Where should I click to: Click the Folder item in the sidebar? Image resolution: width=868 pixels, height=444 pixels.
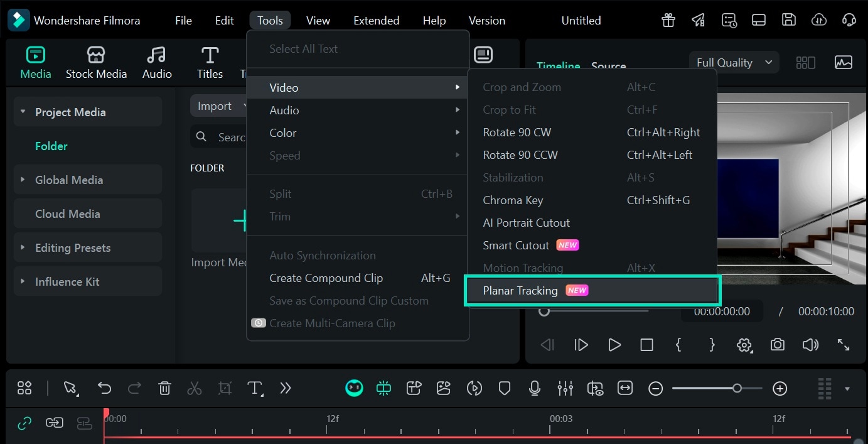51,146
